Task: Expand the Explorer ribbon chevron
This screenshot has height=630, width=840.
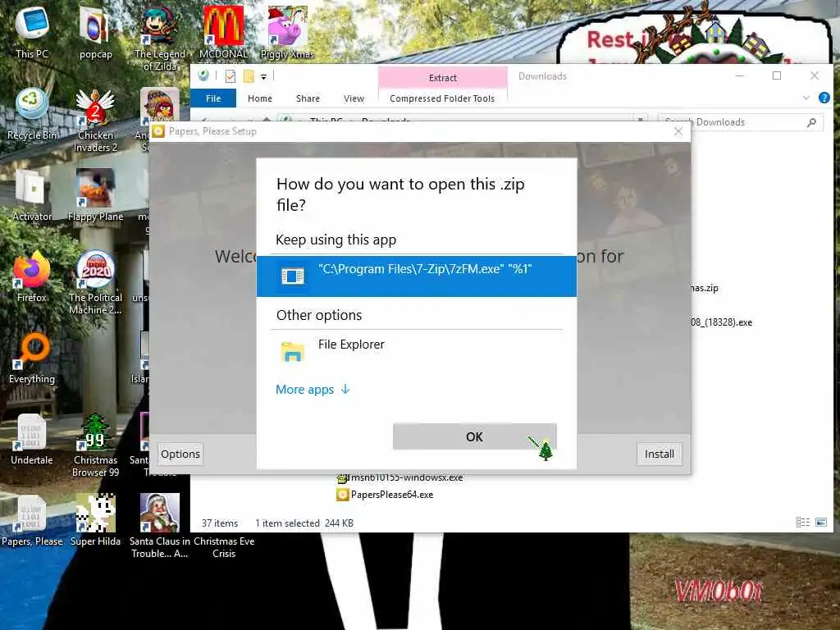Action: (x=806, y=98)
